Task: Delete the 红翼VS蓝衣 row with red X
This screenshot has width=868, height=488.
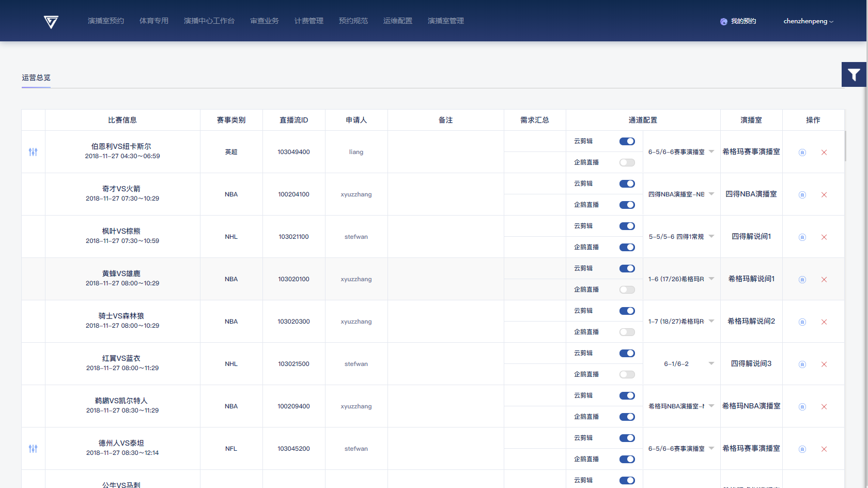Action: [824, 364]
